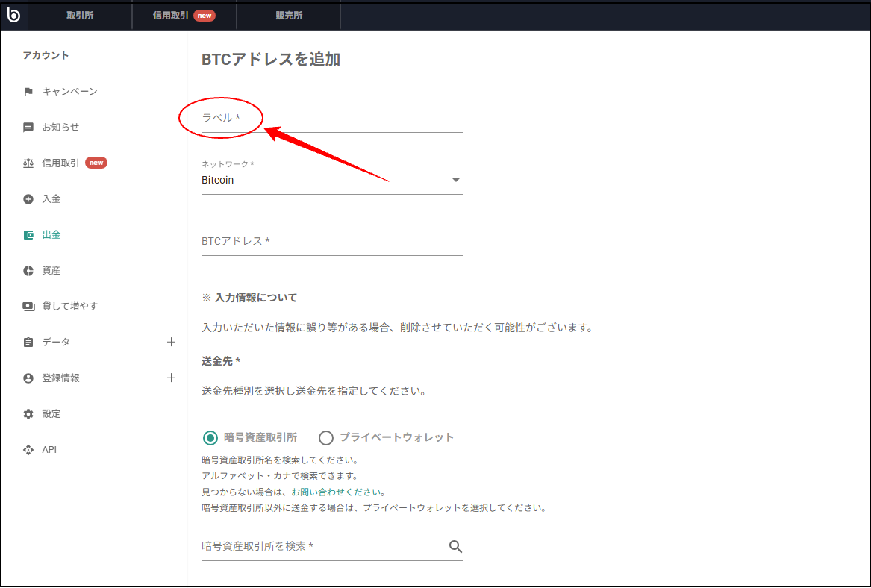The width and height of the screenshot is (871, 588).
Task: Open the 販売所 tab
Action: (x=289, y=16)
